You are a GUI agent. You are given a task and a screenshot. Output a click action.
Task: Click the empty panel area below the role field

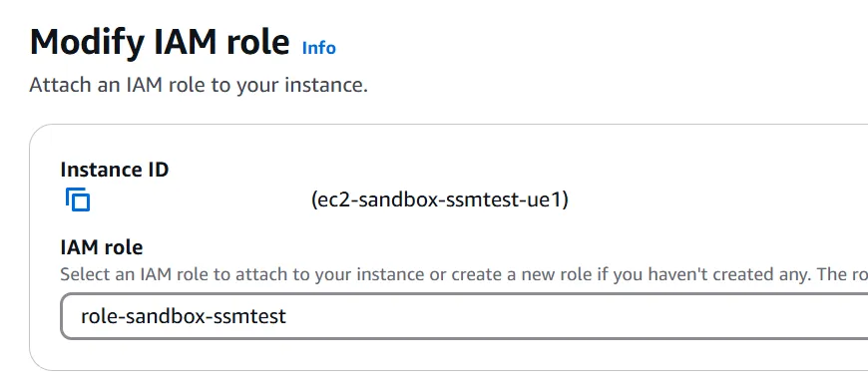point(443,354)
